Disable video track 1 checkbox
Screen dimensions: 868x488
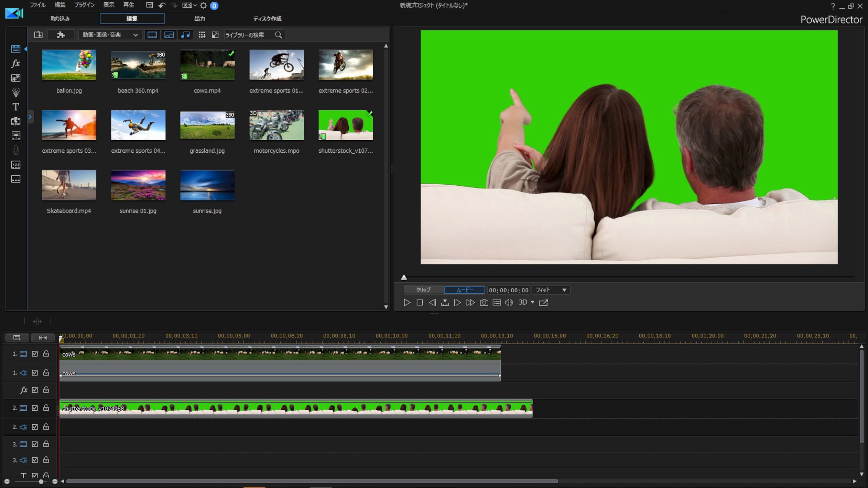pyautogui.click(x=35, y=354)
